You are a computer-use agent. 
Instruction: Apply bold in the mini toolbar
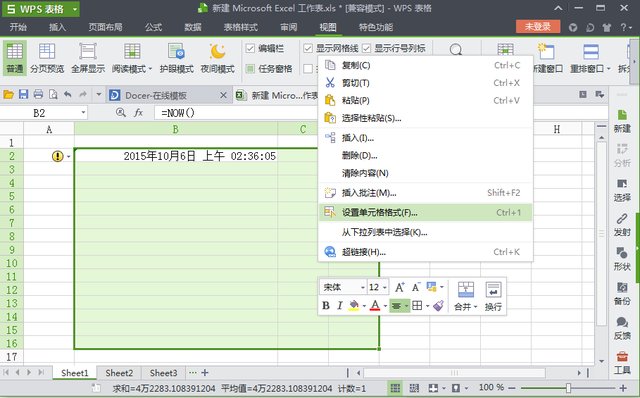326,305
